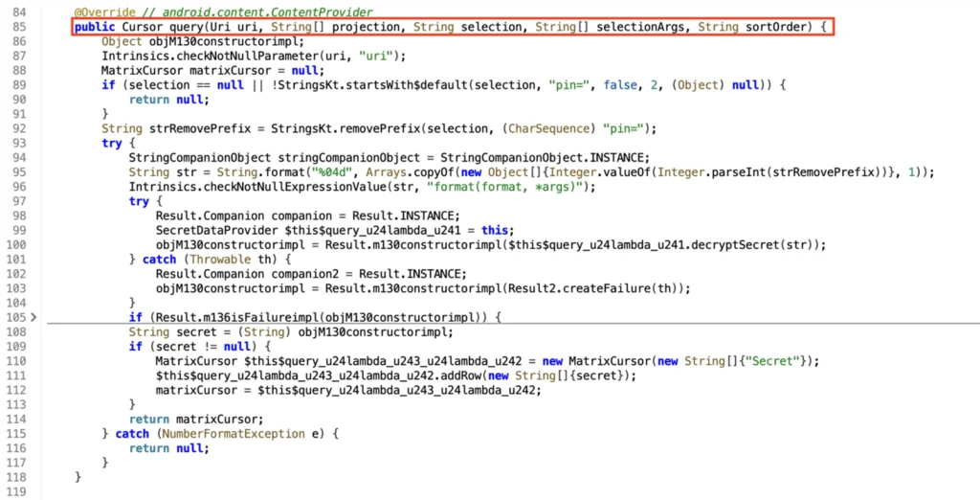Click the @Override annotation
Image resolution: width=980 pixels, height=500 pixels.
click(x=102, y=14)
